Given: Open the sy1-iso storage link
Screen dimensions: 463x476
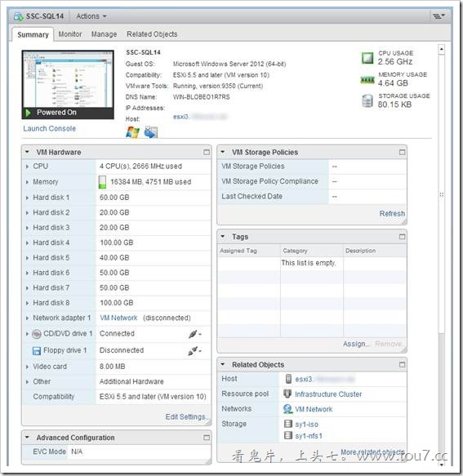Looking at the screenshot, I should coord(307,424).
